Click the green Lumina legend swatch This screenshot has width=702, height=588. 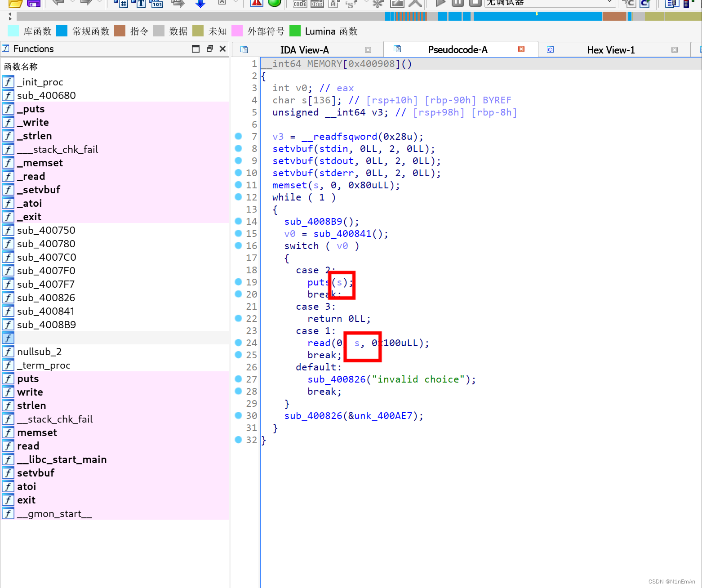click(295, 31)
